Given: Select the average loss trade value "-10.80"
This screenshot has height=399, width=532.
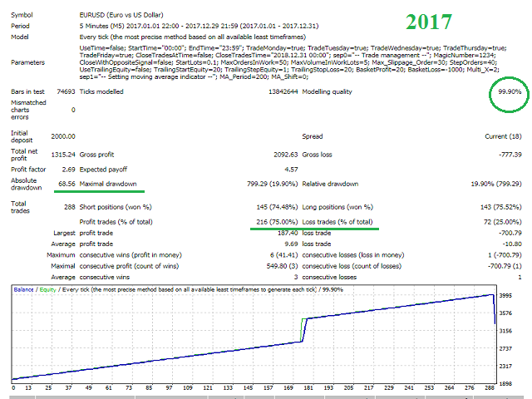Looking at the screenshot, I should point(512,244).
